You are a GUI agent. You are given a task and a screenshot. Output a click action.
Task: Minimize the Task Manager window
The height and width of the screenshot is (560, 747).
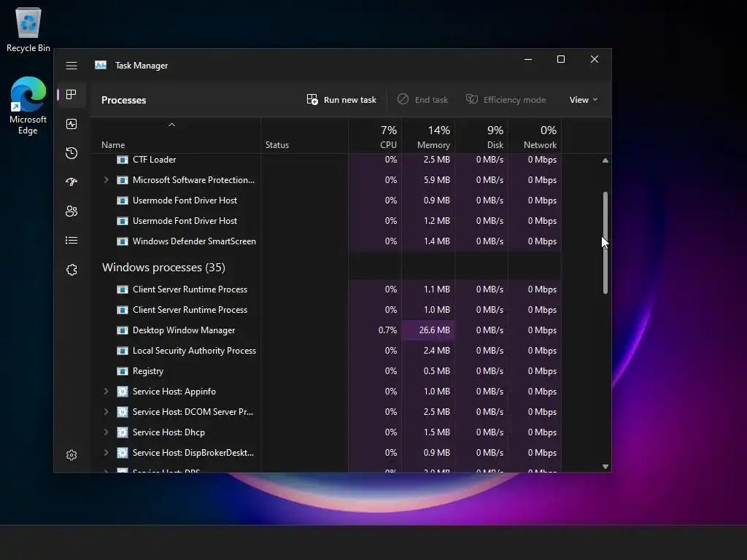pos(528,60)
